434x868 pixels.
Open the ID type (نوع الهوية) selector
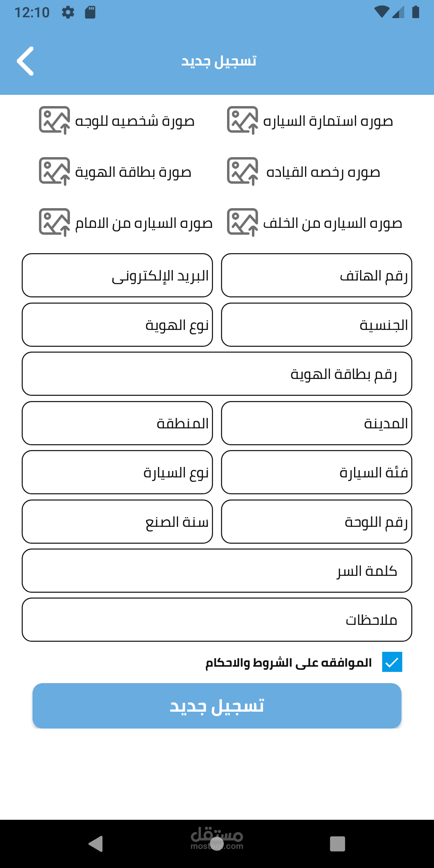117,325
